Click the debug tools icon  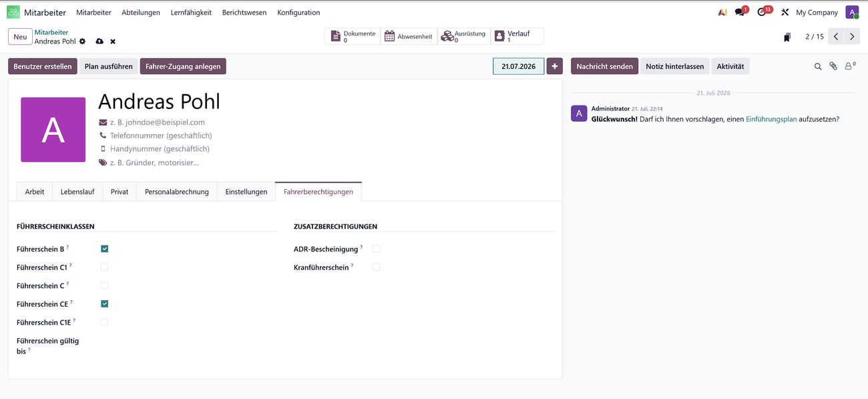point(785,12)
